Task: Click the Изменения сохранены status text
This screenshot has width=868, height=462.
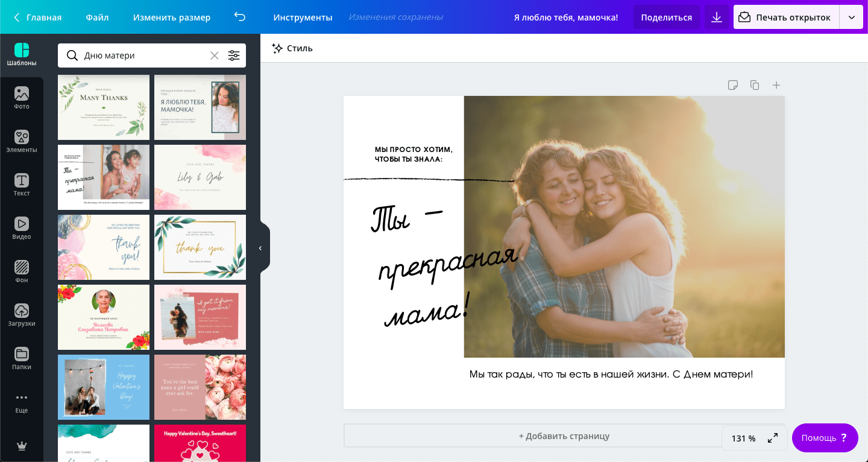Action: point(396,17)
